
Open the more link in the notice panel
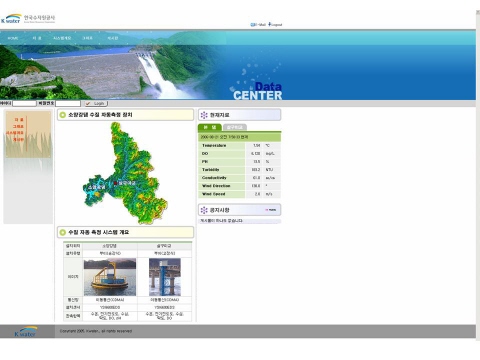click(271, 210)
